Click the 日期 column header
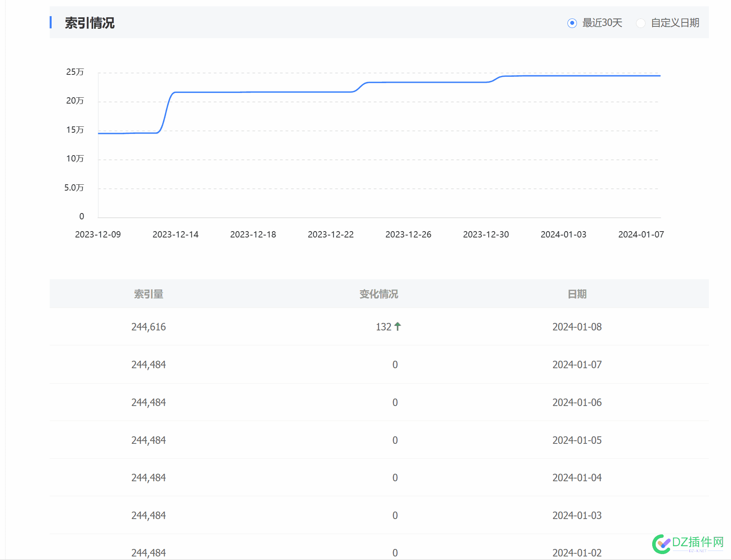Screen dimensions: 731x560 tap(577, 294)
